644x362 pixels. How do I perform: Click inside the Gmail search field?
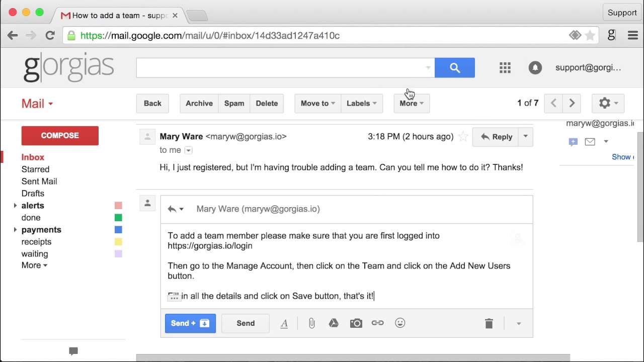[282, 67]
